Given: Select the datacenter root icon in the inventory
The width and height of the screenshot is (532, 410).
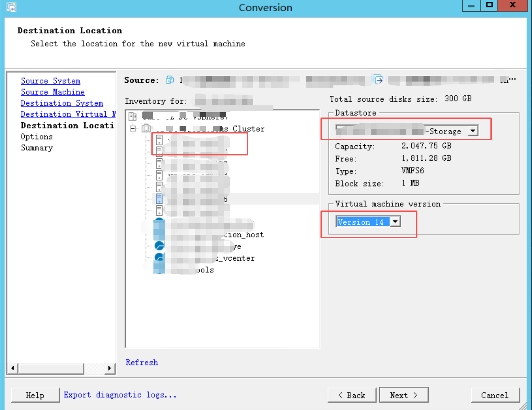Looking at the screenshot, I should click(133, 116).
